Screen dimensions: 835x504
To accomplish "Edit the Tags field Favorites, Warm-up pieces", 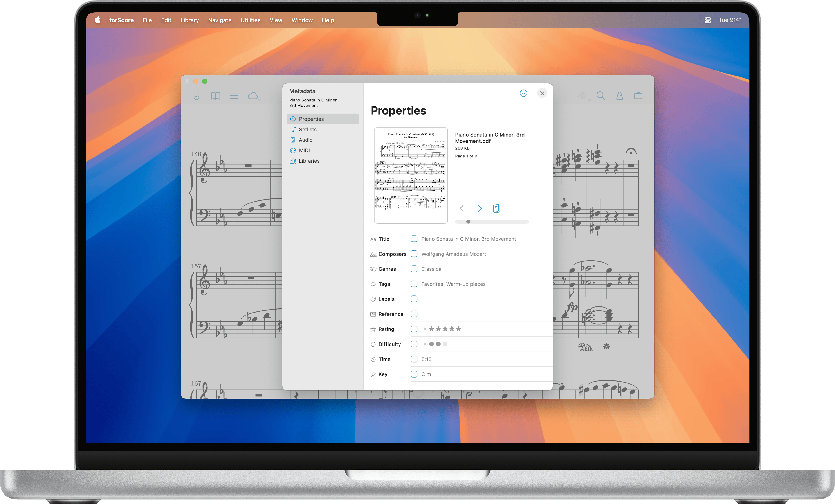I will pos(453,284).
